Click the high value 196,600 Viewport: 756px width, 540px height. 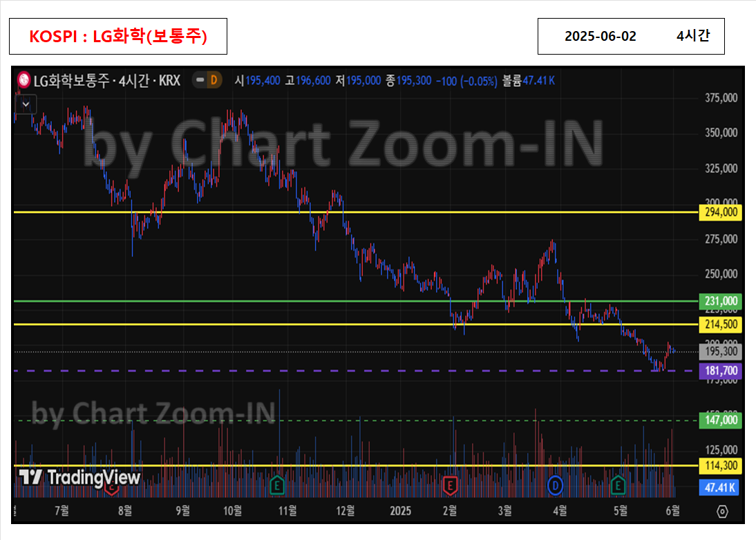coord(313,81)
